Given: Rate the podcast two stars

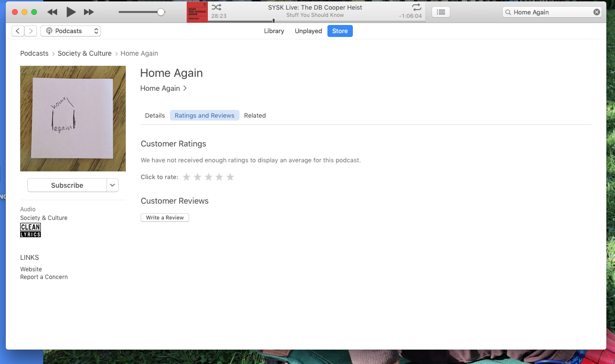Looking at the screenshot, I should point(197,177).
